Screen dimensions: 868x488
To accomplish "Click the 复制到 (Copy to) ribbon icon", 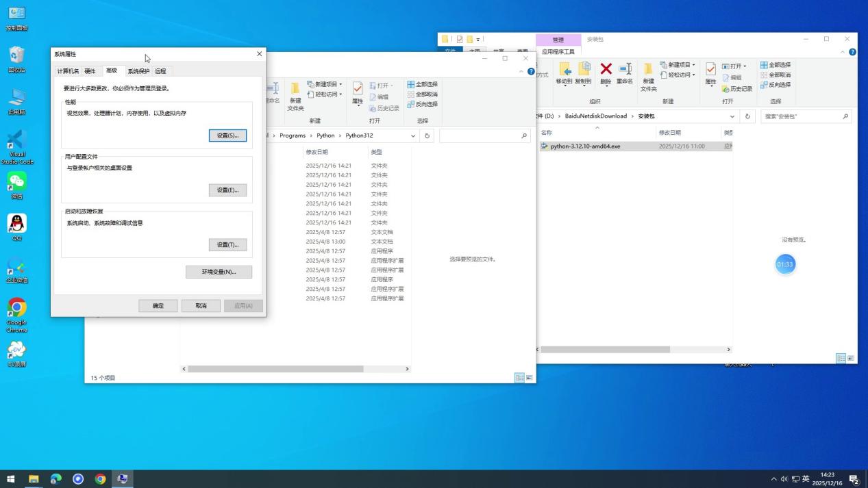I will (x=583, y=70).
